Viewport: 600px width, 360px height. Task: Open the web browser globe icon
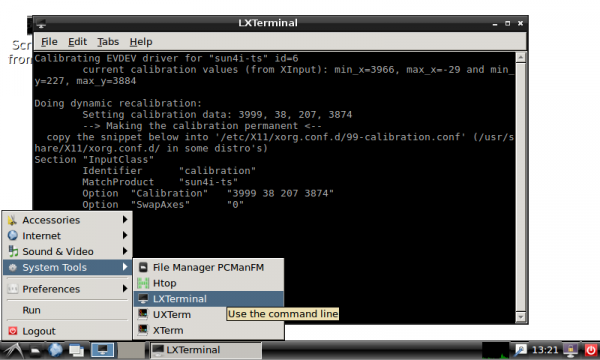click(x=55, y=350)
